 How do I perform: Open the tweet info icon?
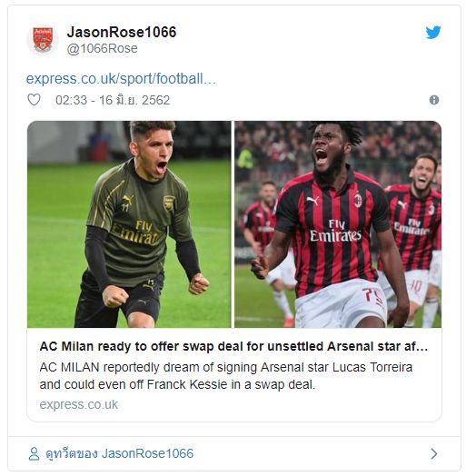tap(434, 100)
